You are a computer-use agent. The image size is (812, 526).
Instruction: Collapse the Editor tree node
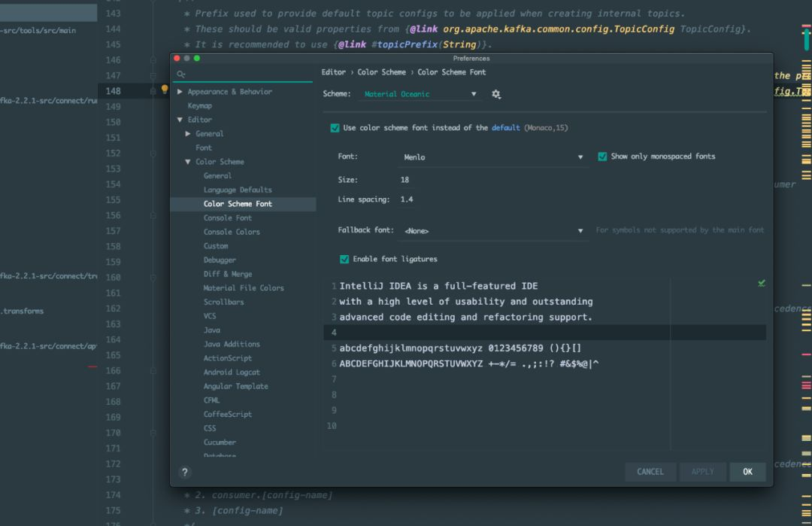click(180, 120)
